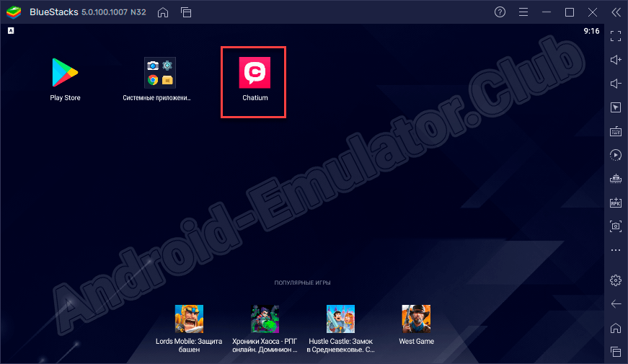Image resolution: width=628 pixels, height=364 pixels.
Task: Open keyboard controls icon in sidebar
Action: pos(616,131)
